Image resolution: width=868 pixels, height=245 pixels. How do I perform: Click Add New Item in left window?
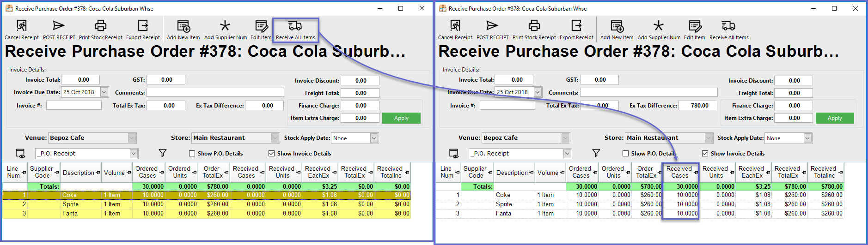click(x=183, y=30)
